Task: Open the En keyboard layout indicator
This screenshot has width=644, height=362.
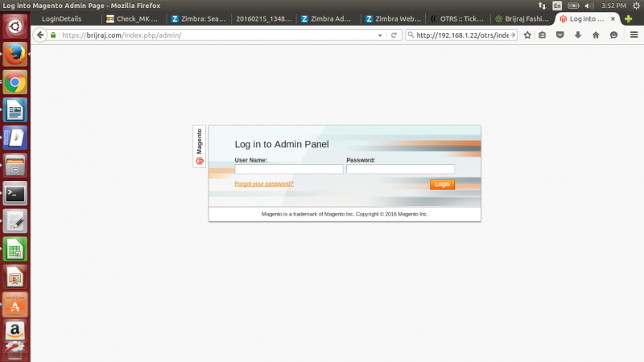Action: click(x=557, y=6)
